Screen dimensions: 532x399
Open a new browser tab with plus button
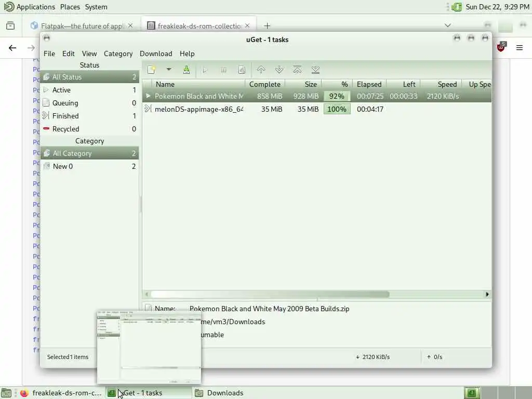[267, 26]
